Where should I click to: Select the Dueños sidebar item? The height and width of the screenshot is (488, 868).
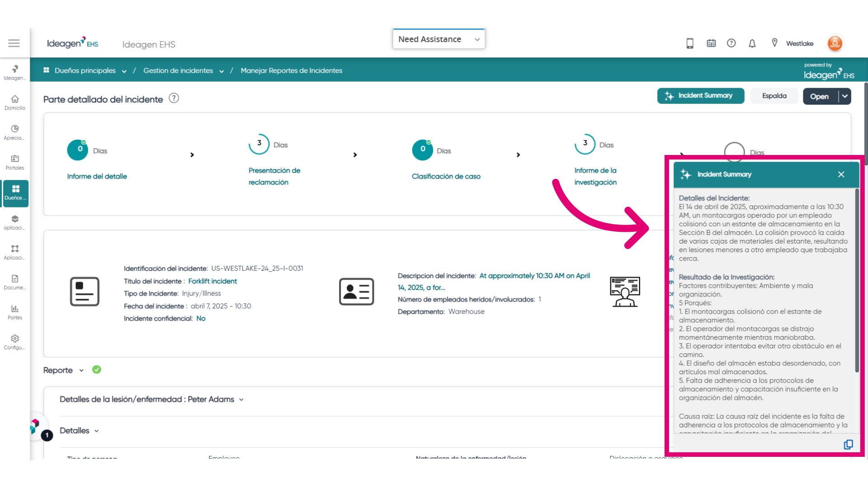15,193
